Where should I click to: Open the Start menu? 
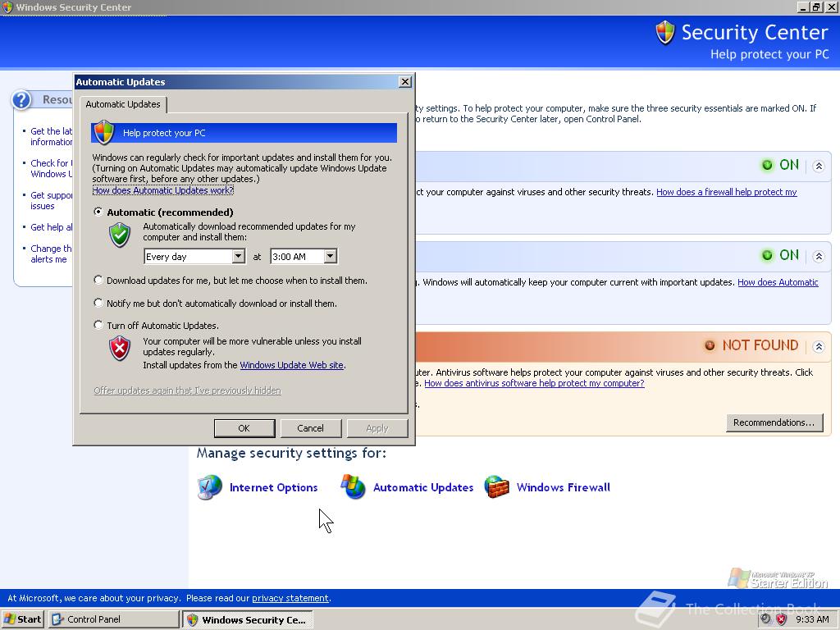click(22, 619)
